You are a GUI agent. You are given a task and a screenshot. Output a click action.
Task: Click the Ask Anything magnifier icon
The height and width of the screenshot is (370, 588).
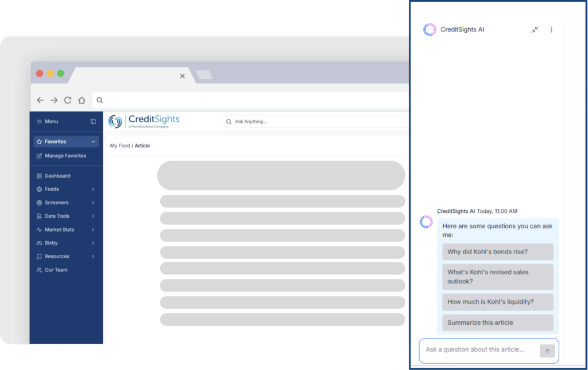(229, 122)
